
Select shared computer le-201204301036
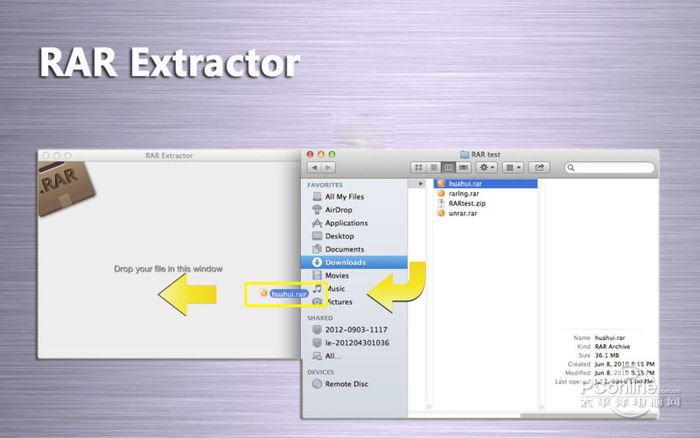click(x=357, y=343)
